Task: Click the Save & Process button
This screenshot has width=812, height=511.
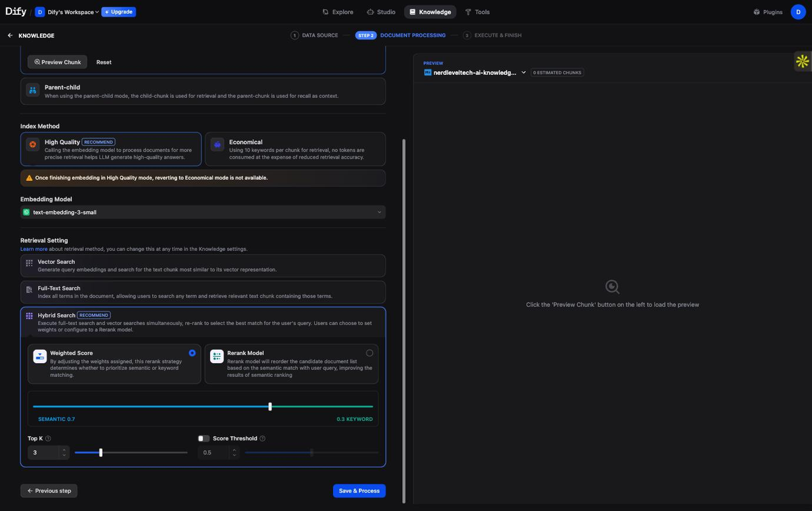Action: [x=359, y=491]
